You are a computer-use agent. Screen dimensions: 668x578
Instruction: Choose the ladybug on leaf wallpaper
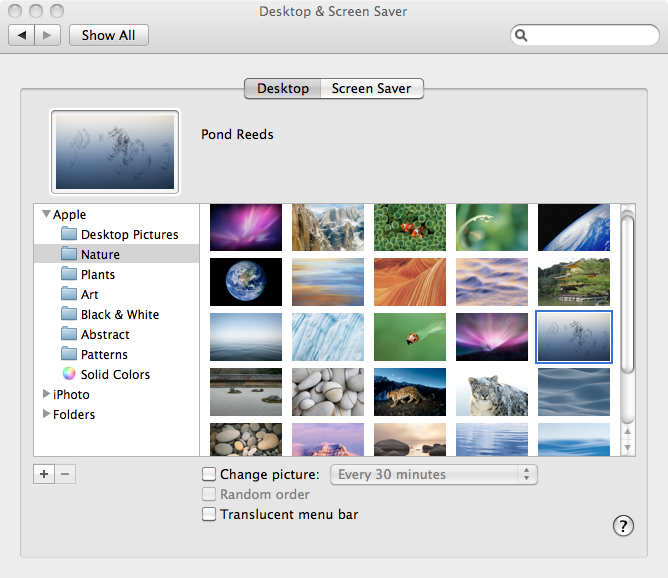tap(410, 337)
